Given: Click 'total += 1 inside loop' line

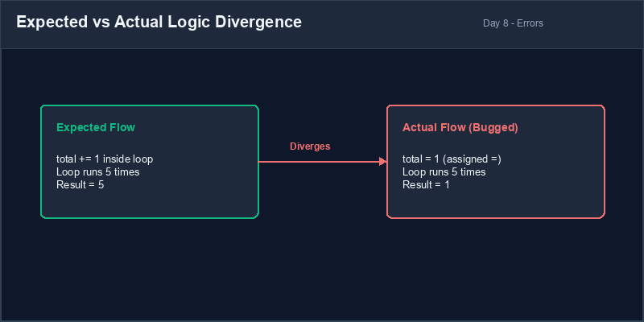Looking at the screenshot, I should pyautogui.click(x=105, y=159).
